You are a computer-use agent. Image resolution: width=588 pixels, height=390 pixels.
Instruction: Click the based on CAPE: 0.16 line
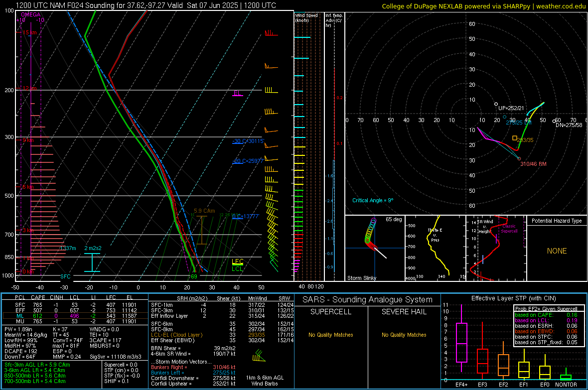pyautogui.click(x=546, y=315)
